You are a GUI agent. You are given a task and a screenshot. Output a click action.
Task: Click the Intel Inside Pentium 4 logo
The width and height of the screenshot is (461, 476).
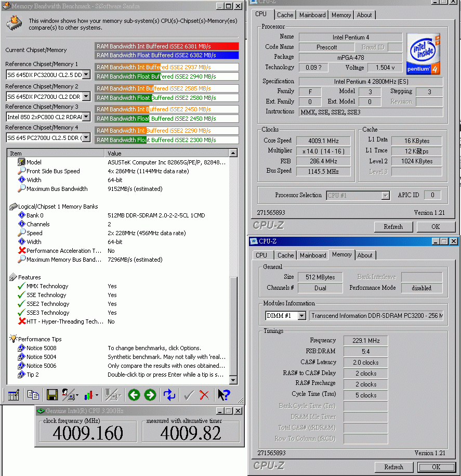[424, 54]
